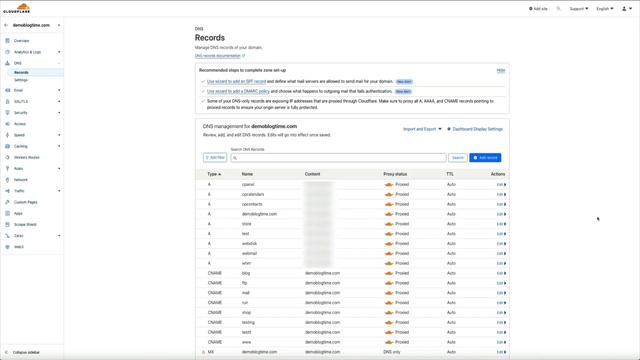The height and width of the screenshot is (360, 640).
Task: Open the user account menu
Action: [627, 9]
